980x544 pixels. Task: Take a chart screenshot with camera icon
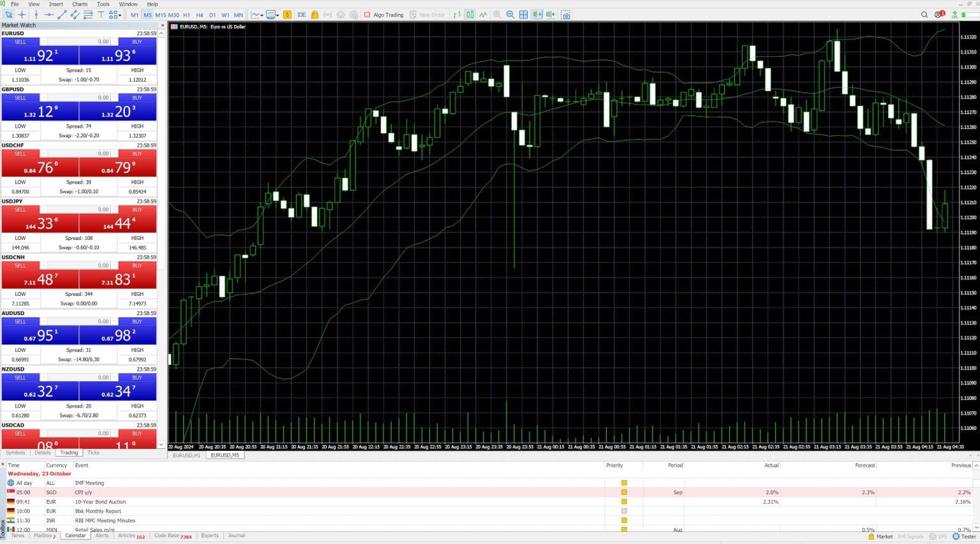tap(565, 15)
